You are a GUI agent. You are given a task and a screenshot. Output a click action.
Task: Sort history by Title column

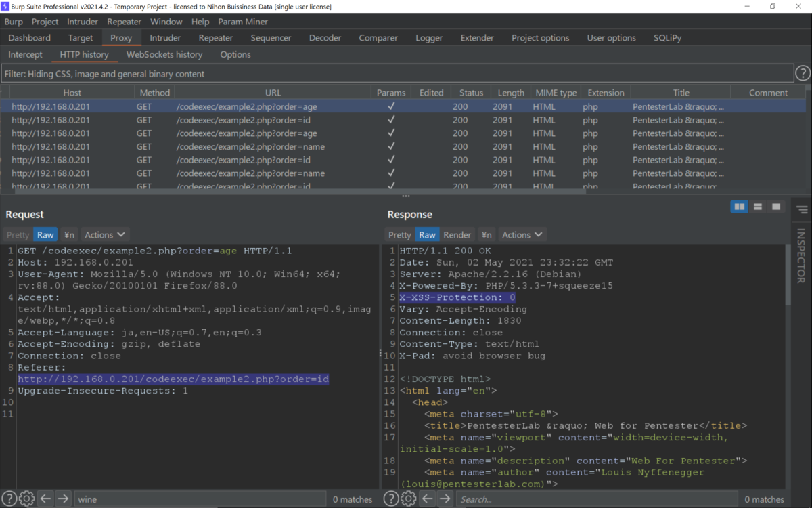tap(681, 93)
